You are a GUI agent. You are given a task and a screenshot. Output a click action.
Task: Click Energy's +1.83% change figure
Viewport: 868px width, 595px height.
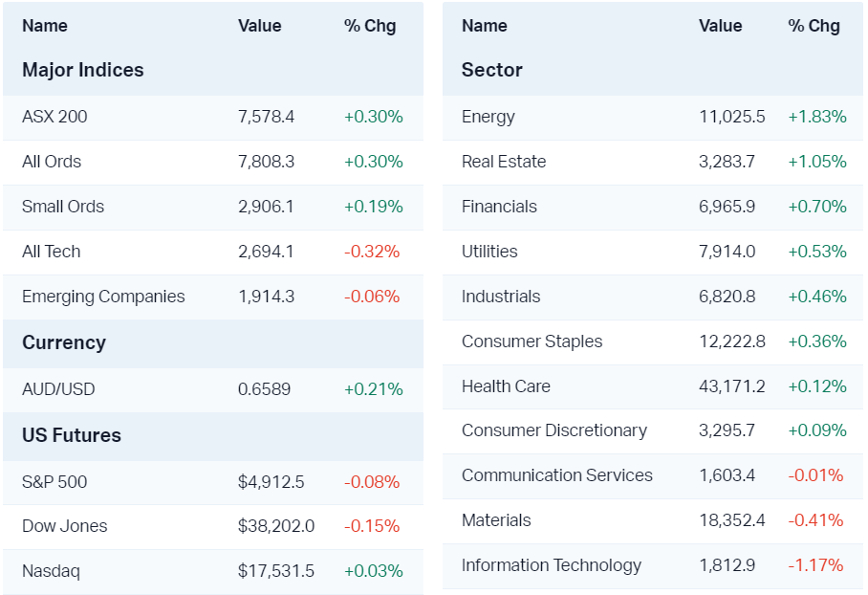coord(816,117)
